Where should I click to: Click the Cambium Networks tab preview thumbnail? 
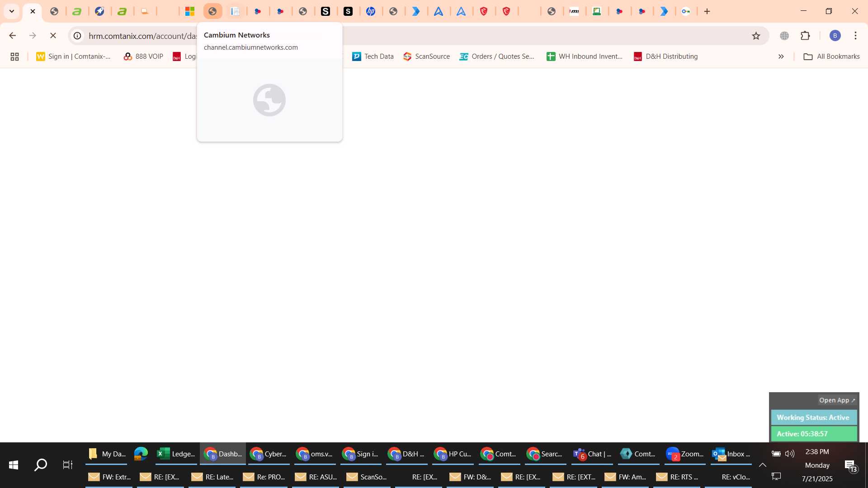point(269,100)
